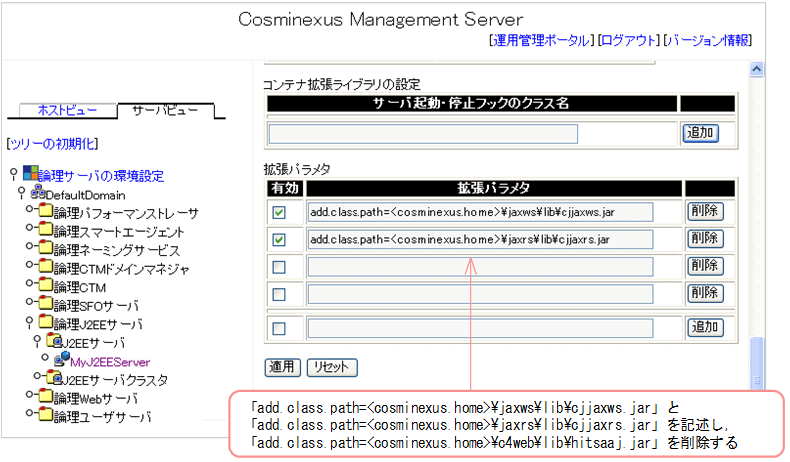Click the 論理スマートエージェント folder icon
The image size is (790, 462).
46,229
